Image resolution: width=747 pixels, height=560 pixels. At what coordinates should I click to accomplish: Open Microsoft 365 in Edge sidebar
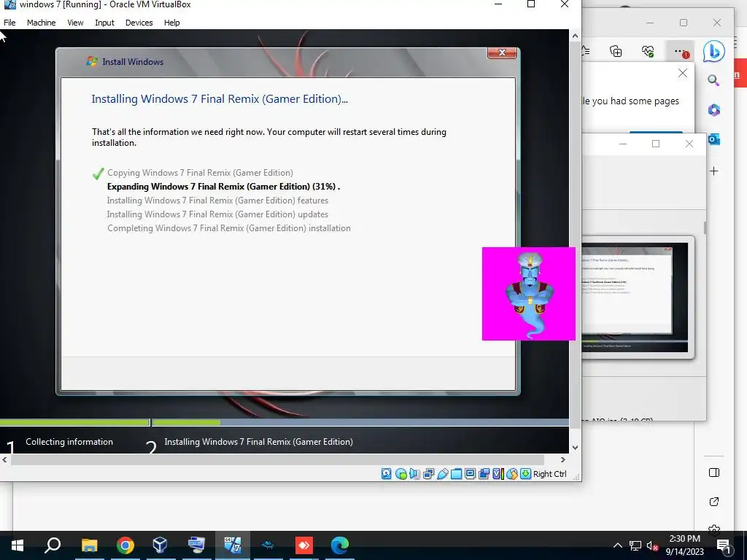[x=713, y=110]
